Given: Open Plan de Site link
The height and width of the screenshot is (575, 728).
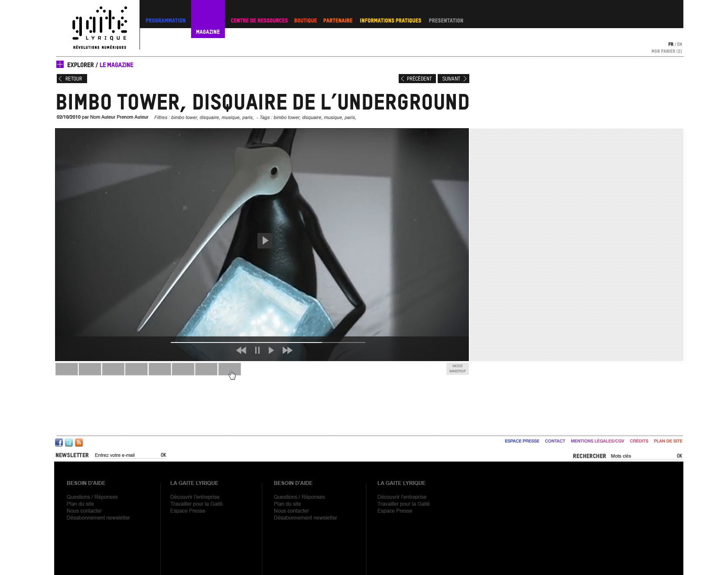Looking at the screenshot, I should (x=668, y=441).
